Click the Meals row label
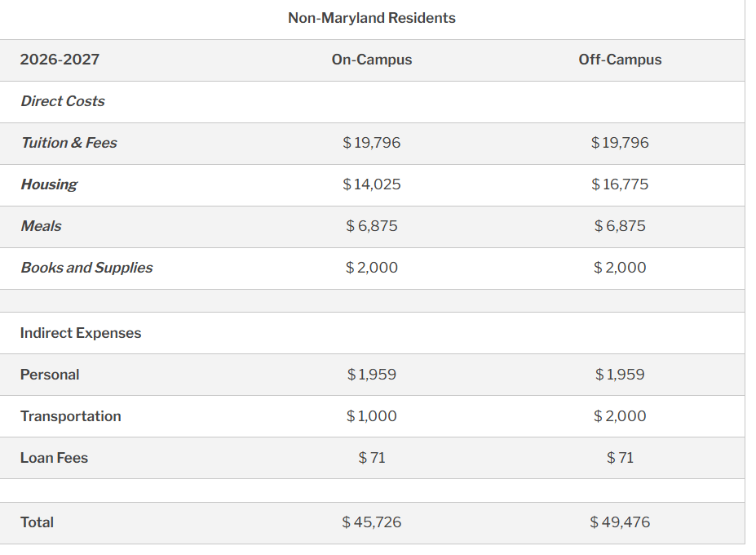The image size is (756, 555). click(41, 226)
